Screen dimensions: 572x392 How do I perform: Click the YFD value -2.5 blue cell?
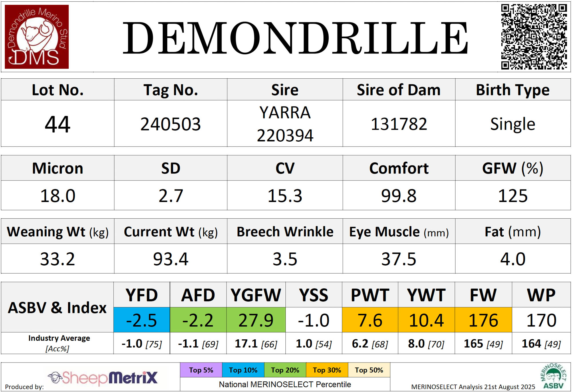point(142,320)
